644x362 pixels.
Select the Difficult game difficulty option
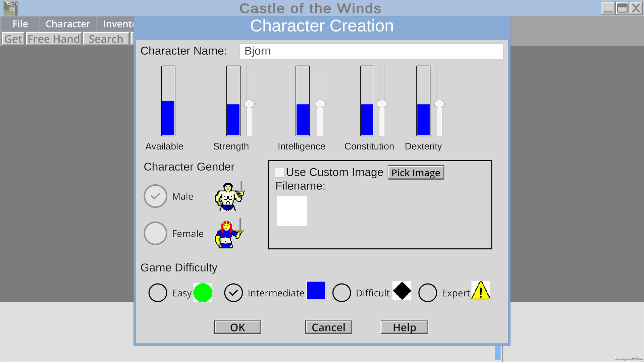tap(342, 292)
